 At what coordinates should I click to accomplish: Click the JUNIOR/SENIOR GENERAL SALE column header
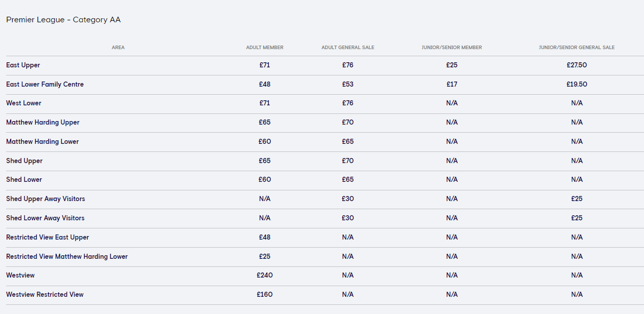(x=577, y=48)
